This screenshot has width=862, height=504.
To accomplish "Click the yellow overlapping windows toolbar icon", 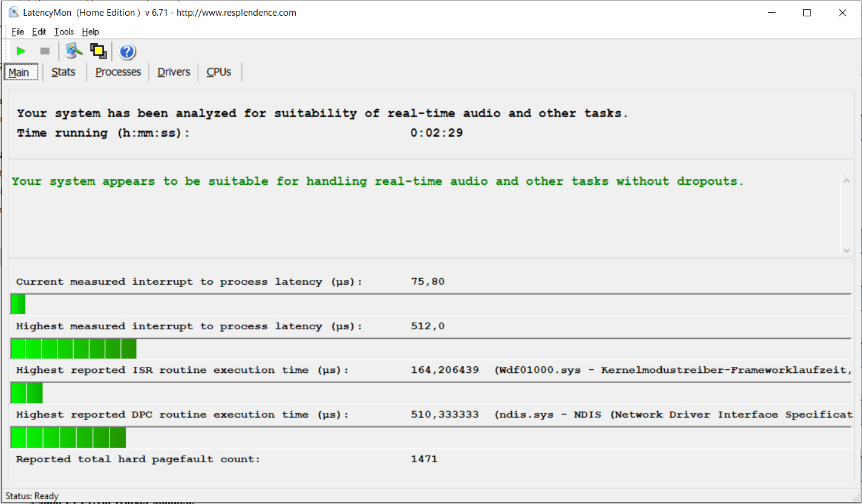I will point(98,51).
